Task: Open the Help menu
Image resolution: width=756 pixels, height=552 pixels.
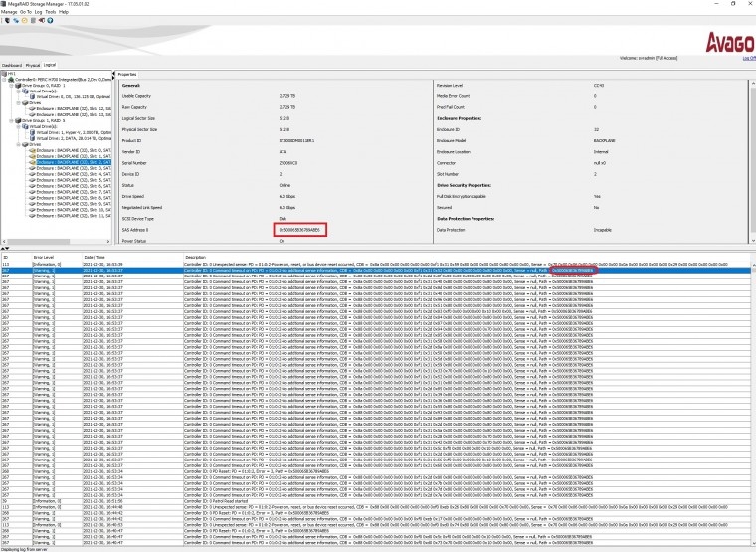Action: pyautogui.click(x=63, y=12)
